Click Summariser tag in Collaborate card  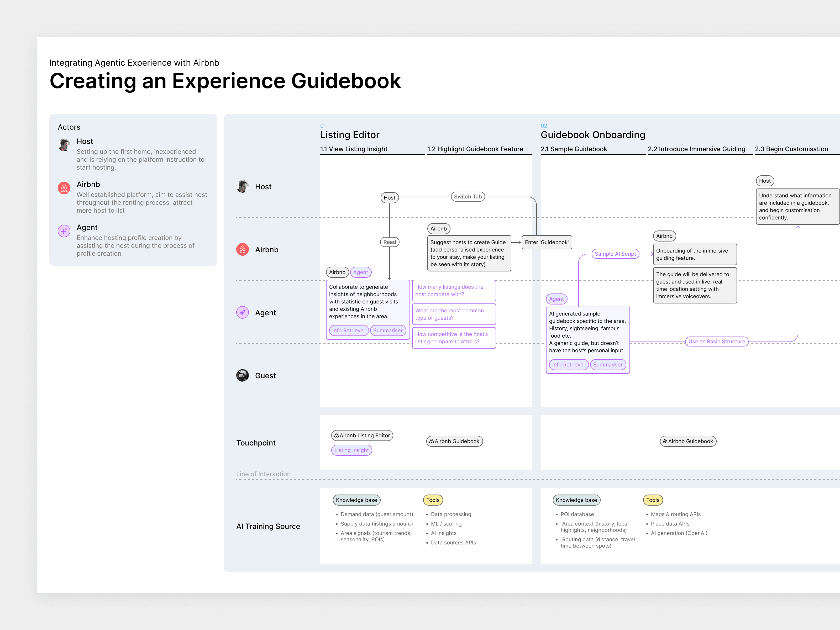(x=388, y=330)
